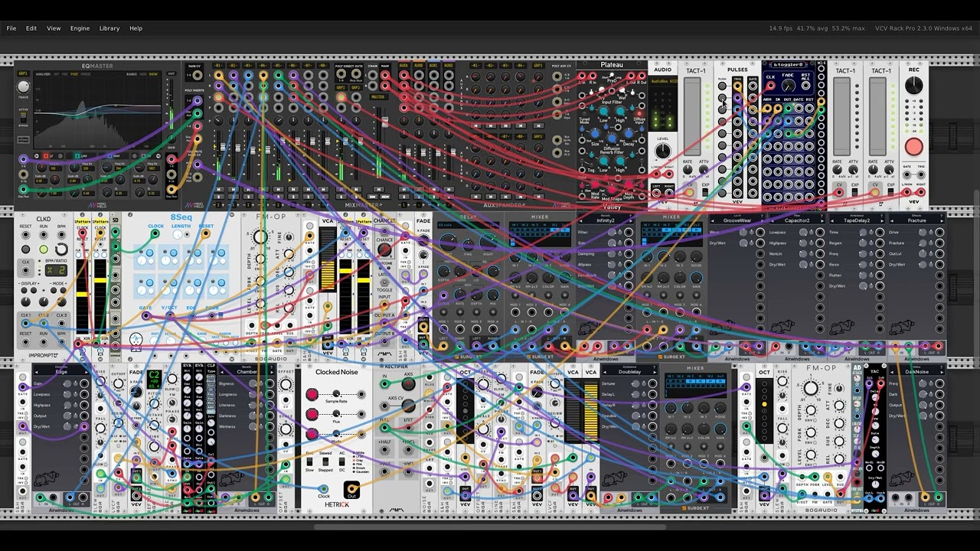Set EQMaster analyser mode to POST
The height and width of the screenshot is (551, 980).
(74, 74)
